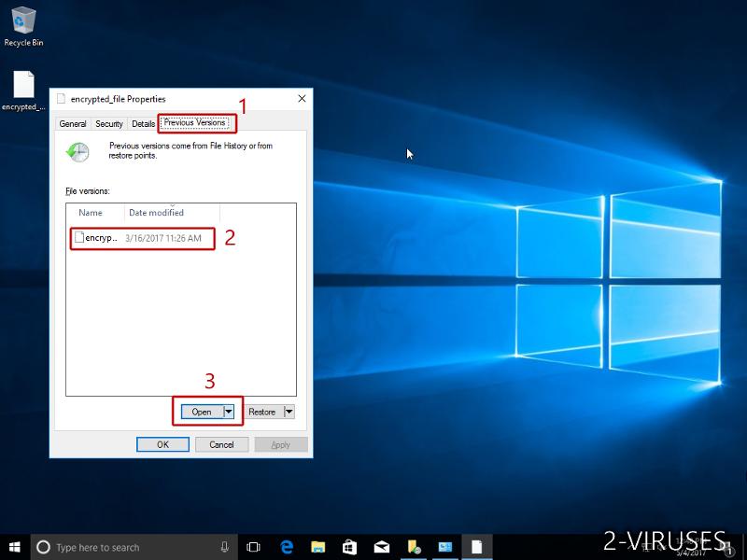Click the OK button
747x560 pixels.
click(x=162, y=444)
